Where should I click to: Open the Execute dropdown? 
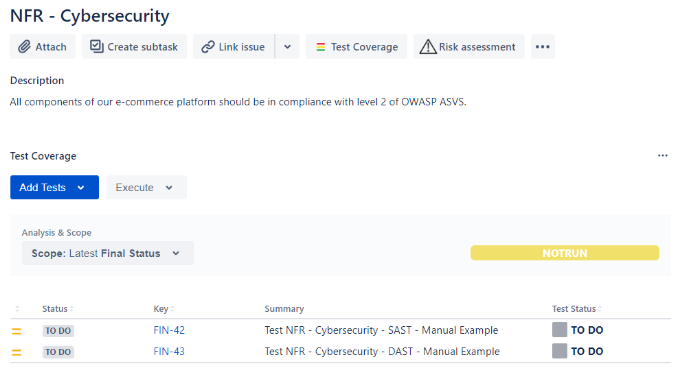pos(146,187)
